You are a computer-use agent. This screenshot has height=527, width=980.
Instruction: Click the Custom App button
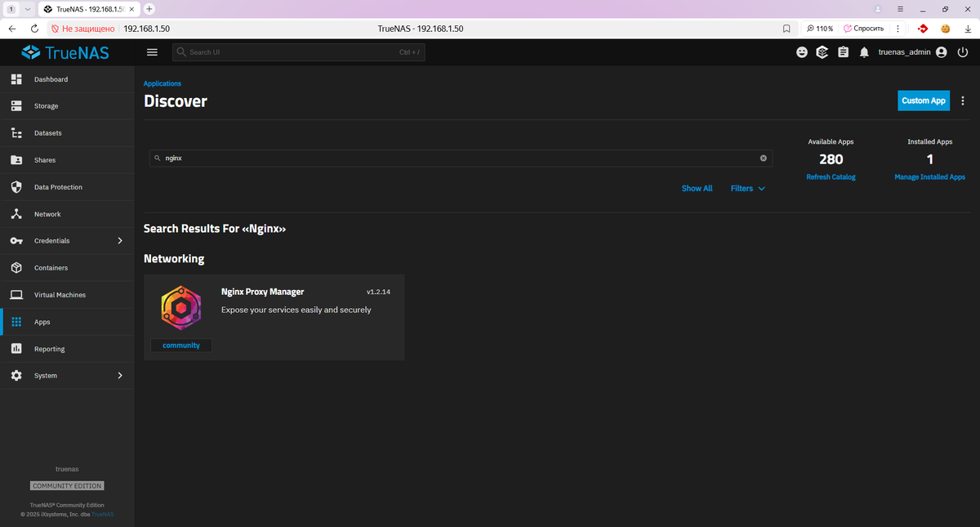click(x=924, y=100)
